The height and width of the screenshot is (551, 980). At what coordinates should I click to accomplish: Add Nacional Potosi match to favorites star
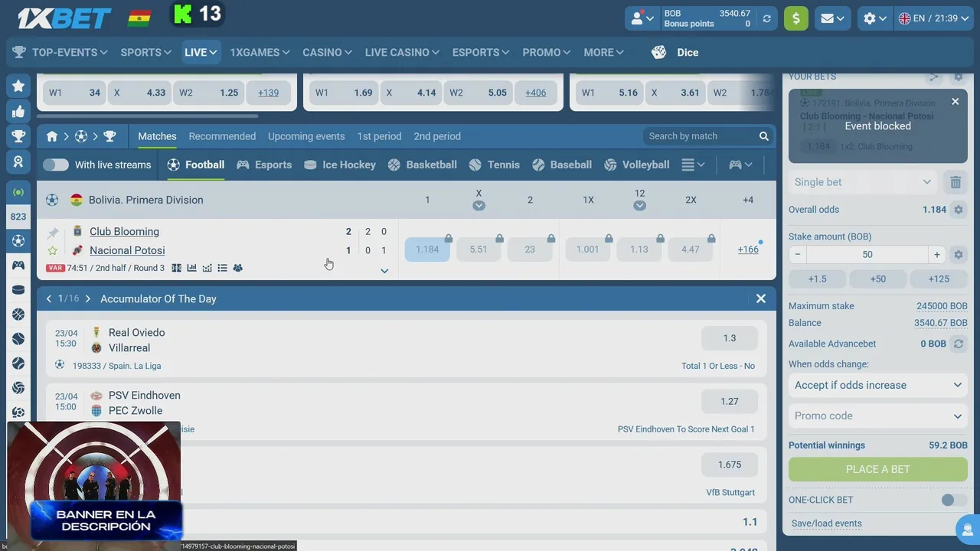pyautogui.click(x=53, y=250)
